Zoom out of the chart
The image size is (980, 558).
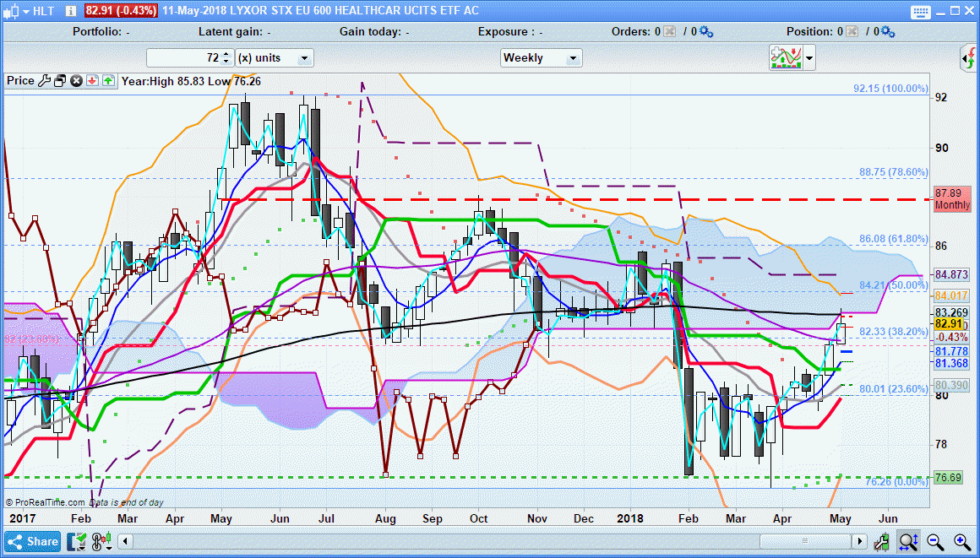pos(935,541)
